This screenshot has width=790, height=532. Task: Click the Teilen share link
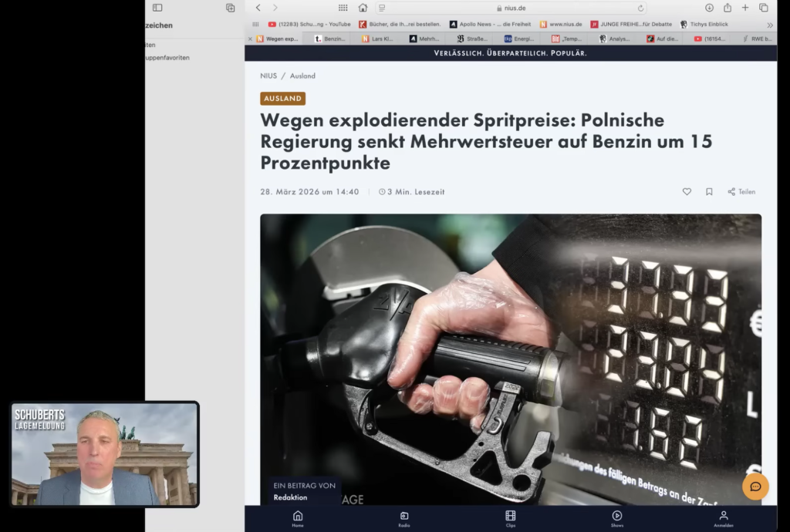(x=741, y=192)
